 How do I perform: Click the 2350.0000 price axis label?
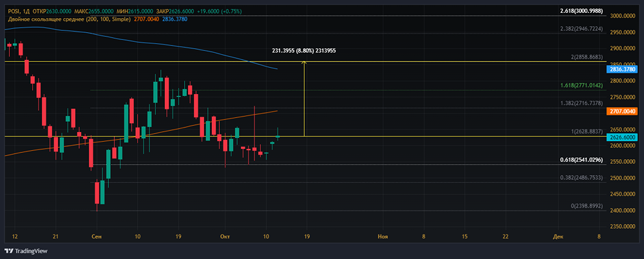(623, 227)
